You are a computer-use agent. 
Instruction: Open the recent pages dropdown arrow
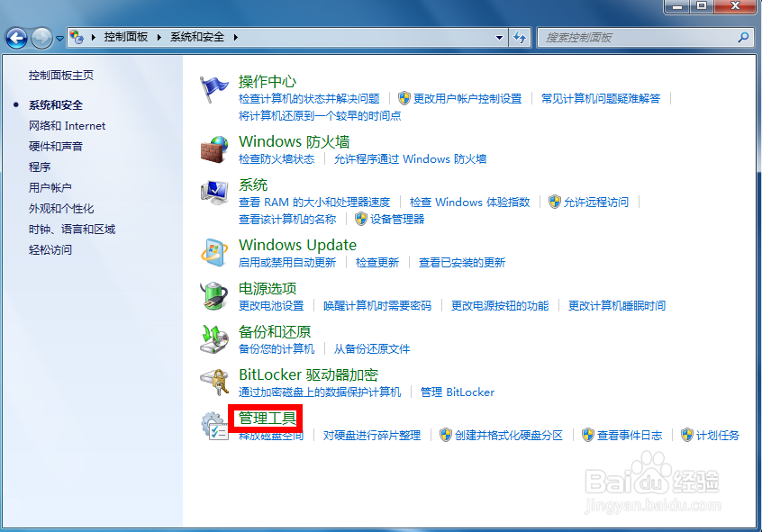(x=59, y=39)
